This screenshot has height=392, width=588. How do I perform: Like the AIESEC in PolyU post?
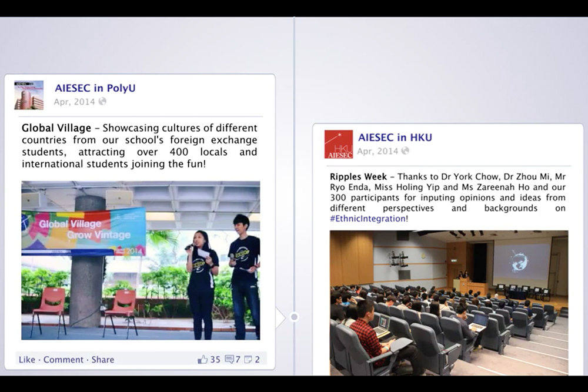(x=27, y=360)
